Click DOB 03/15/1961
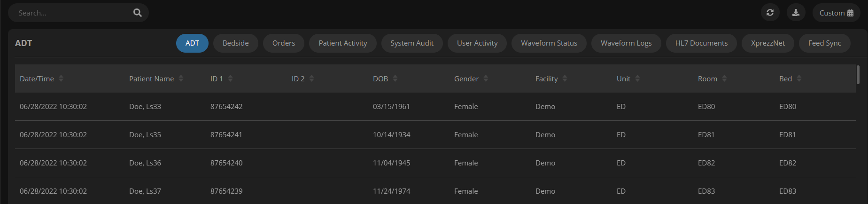Screen dimensions: 868x204 (391, 107)
